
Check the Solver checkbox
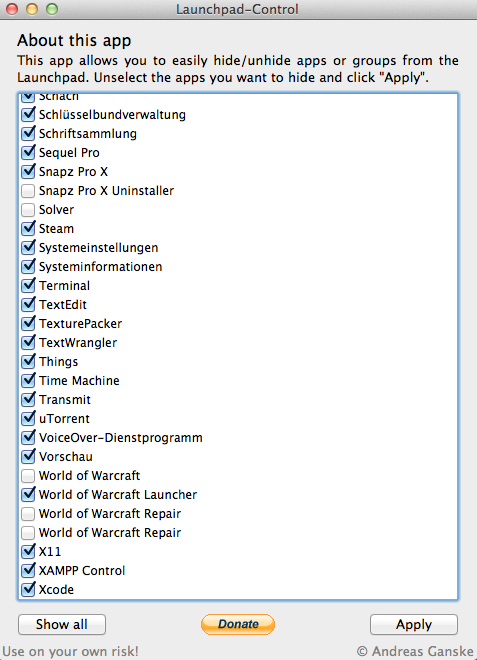point(28,210)
